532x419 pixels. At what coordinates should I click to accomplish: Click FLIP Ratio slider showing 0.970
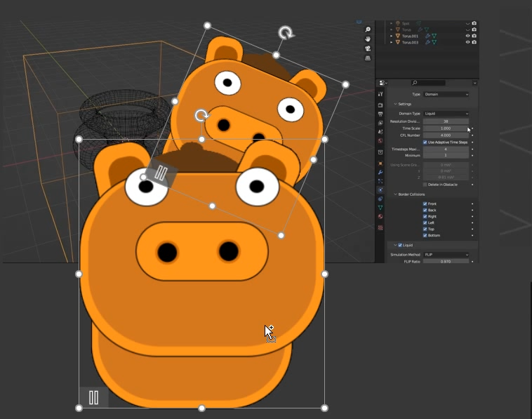tap(446, 262)
